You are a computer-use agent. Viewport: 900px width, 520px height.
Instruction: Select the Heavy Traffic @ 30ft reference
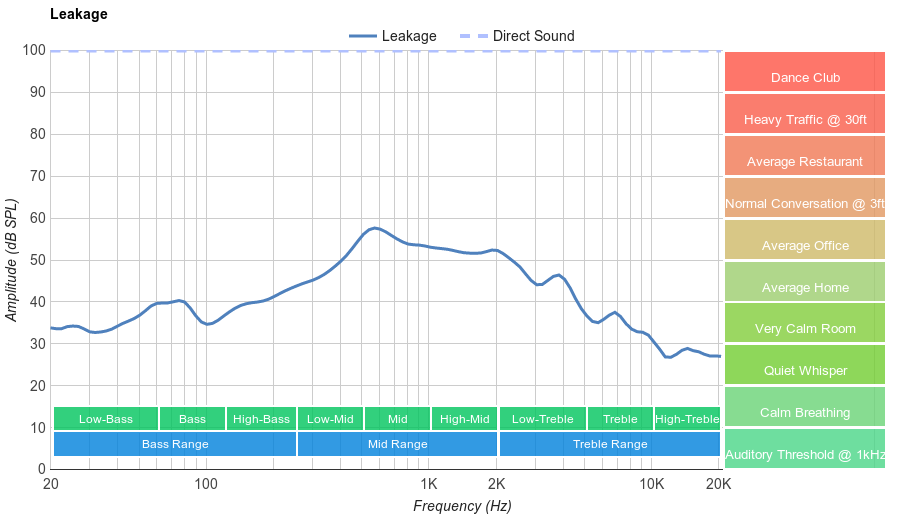pyautogui.click(x=805, y=119)
